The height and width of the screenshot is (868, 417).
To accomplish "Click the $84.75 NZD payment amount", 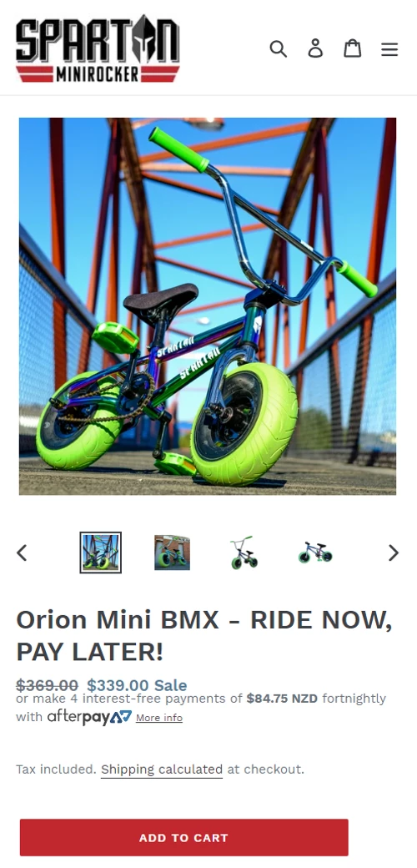I will pos(282,699).
